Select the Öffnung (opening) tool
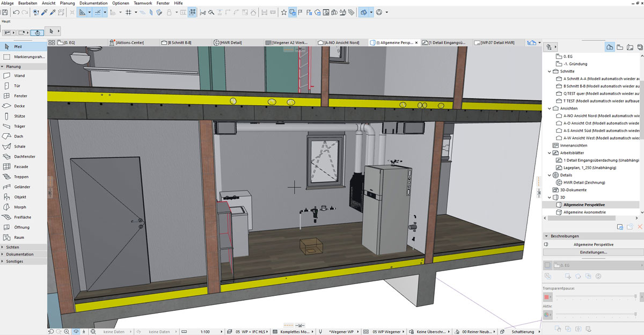This screenshot has width=644, height=335. click(x=24, y=227)
